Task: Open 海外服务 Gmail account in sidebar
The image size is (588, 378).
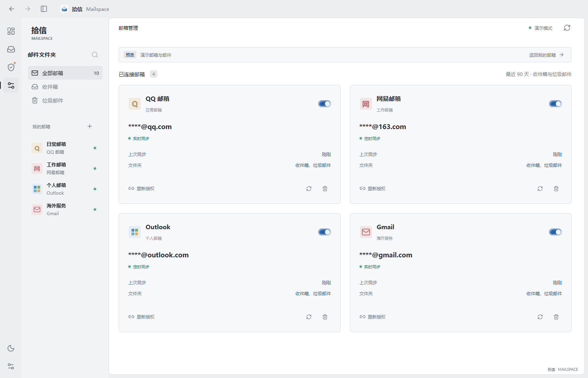Action: tap(65, 210)
